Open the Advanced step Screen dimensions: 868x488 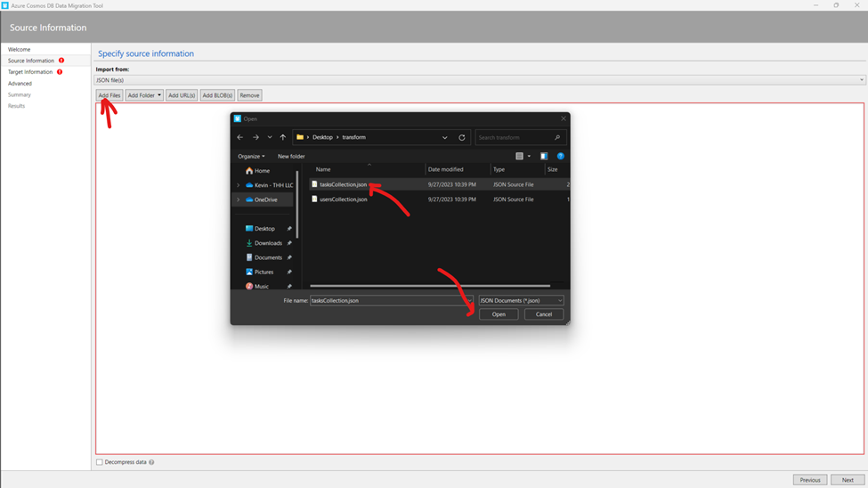tap(20, 84)
